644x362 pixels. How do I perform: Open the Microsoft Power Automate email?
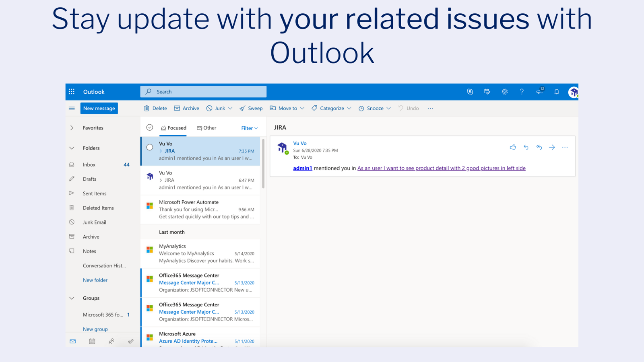pos(200,210)
